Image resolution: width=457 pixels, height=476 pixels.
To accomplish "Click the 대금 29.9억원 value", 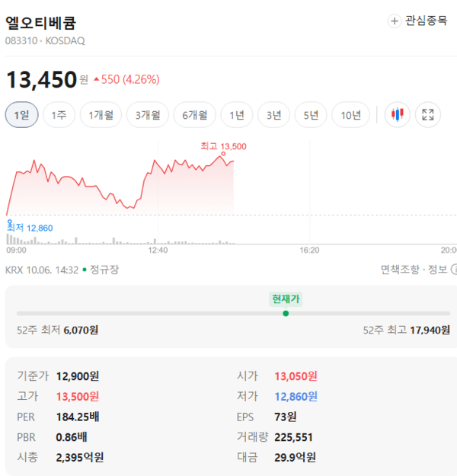I will coord(296,457).
